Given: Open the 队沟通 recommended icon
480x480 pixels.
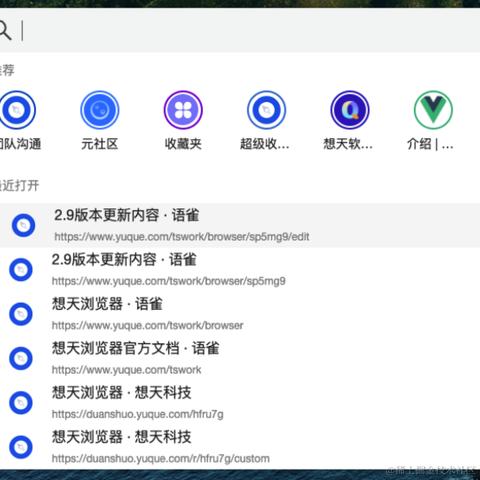Looking at the screenshot, I should pyautogui.click(x=17, y=110).
